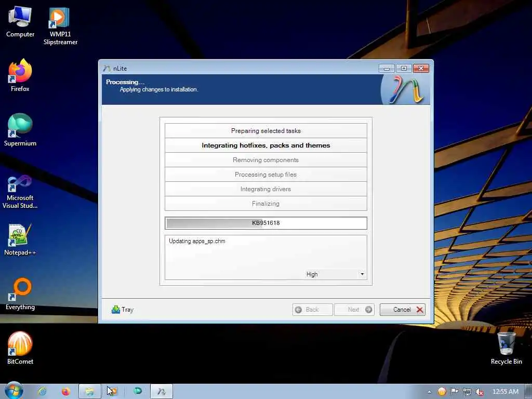This screenshot has width=532, height=399.
Task: Open the Computer desktop icon
Action: click(x=20, y=22)
